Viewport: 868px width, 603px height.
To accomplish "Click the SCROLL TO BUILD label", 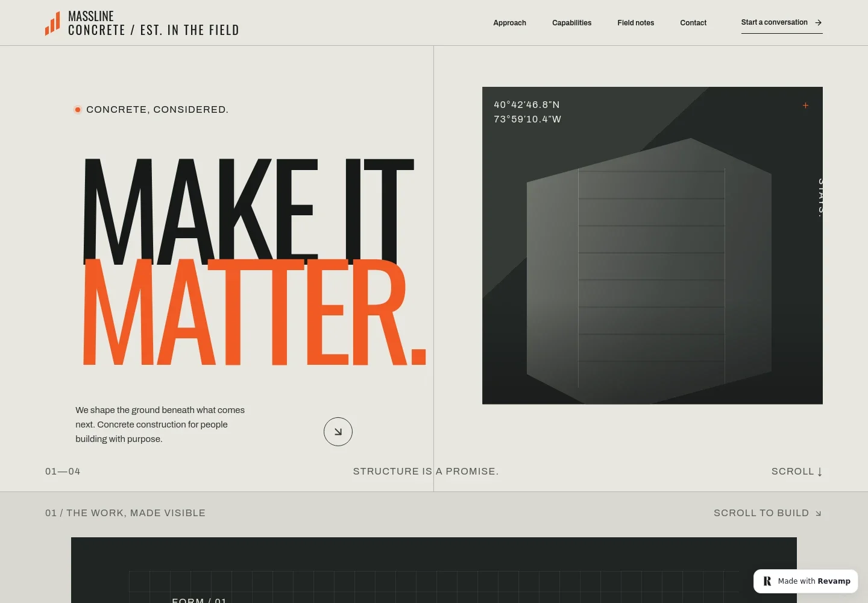I will pos(761,513).
